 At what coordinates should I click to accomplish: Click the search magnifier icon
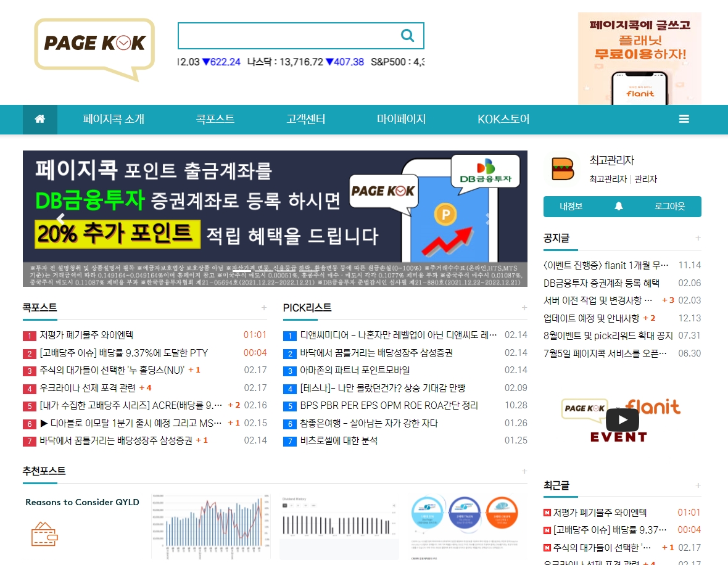407,36
